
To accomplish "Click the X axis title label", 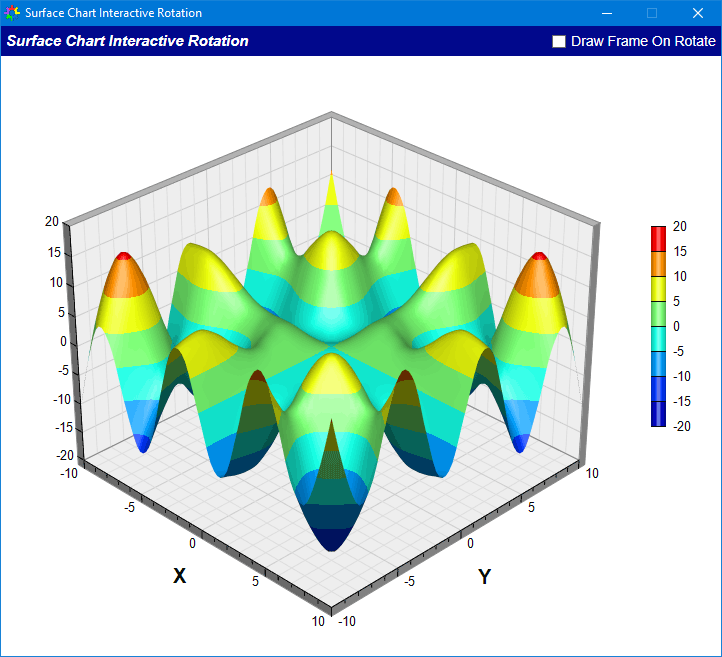I will 180,576.
